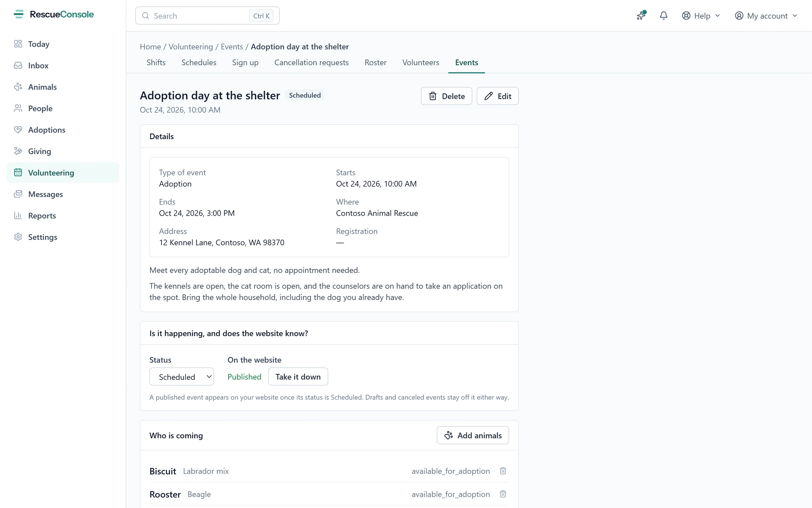Delete this event
Screen dimensions: 812x508
click(446, 96)
